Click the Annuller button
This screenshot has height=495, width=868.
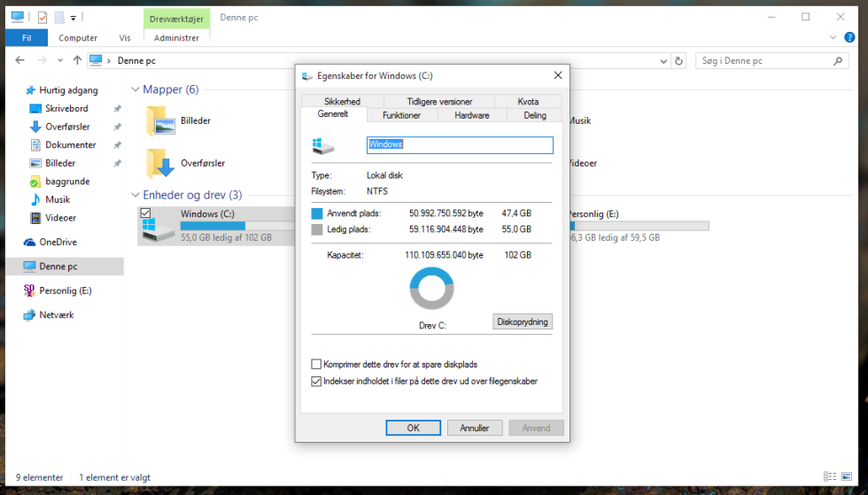[475, 428]
